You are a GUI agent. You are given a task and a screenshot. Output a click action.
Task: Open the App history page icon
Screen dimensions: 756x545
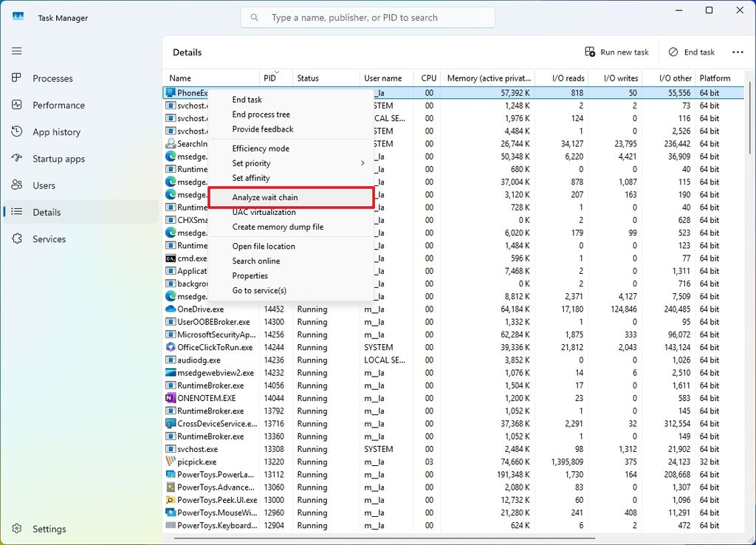[x=17, y=131]
